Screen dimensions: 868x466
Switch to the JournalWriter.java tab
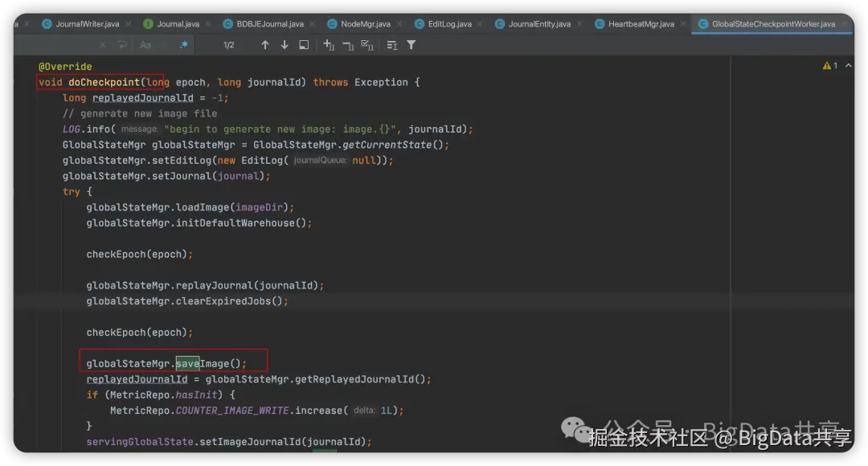pyautogui.click(x=87, y=24)
